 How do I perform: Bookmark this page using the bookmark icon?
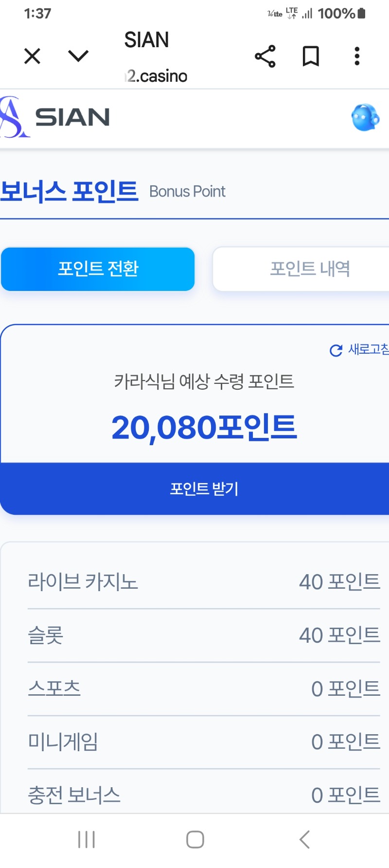click(x=311, y=56)
